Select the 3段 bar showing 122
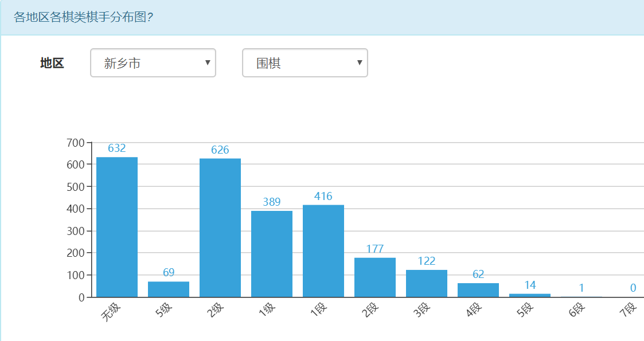Screen dimensions: 644x341 [x=427, y=283]
